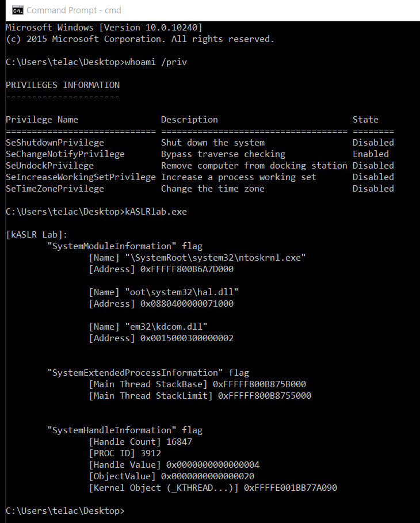Click the Main Thread StackLimit value
This screenshot has width=420, height=523.
[x=265, y=396]
